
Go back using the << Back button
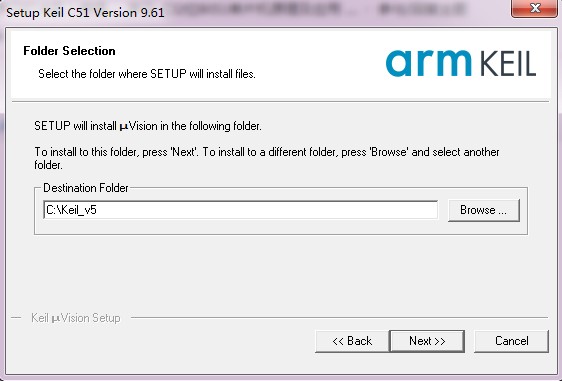click(352, 341)
